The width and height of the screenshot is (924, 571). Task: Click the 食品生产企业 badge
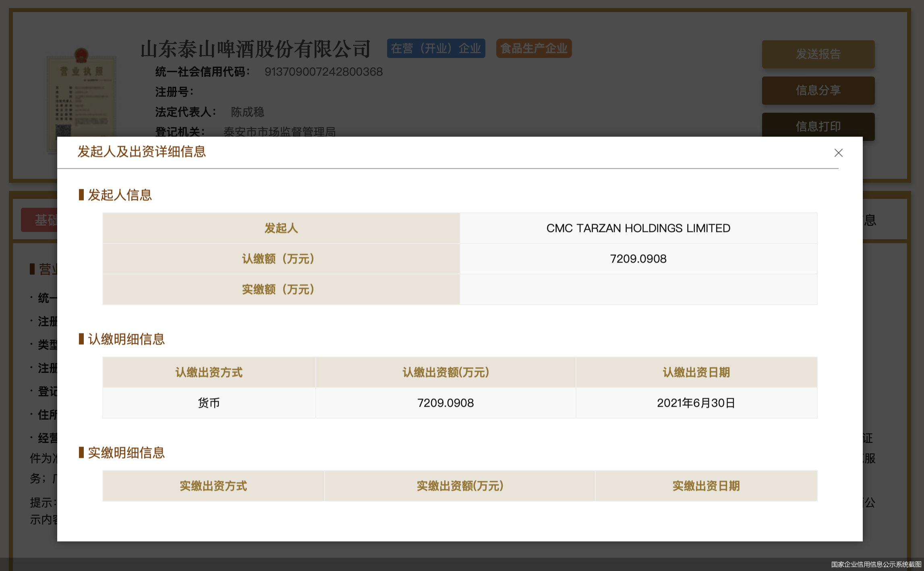click(534, 48)
